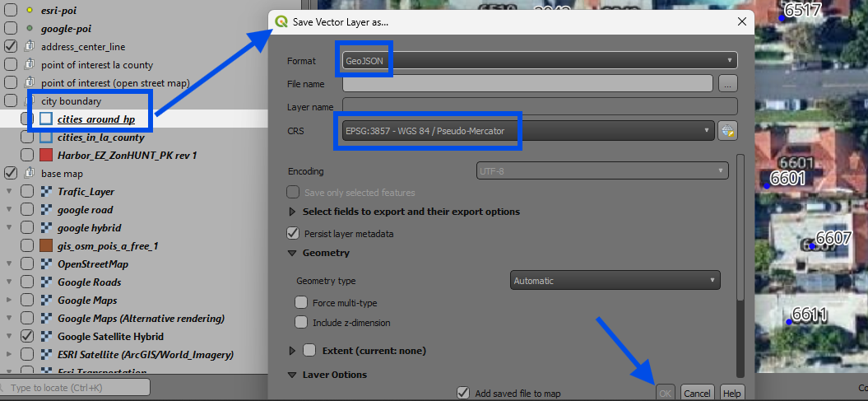868x401 pixels.
Task: Enable the Force multi-type checkbox
Action: [301, 303]
